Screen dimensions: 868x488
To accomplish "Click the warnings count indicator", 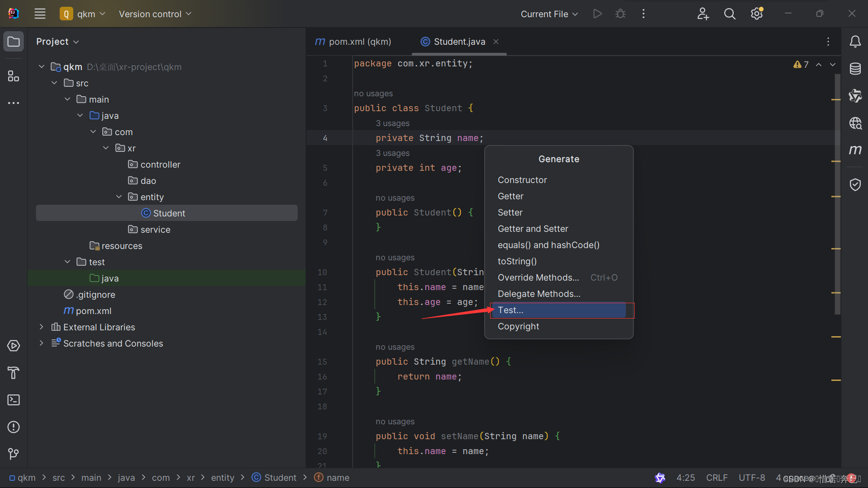I will click(801, 65).
